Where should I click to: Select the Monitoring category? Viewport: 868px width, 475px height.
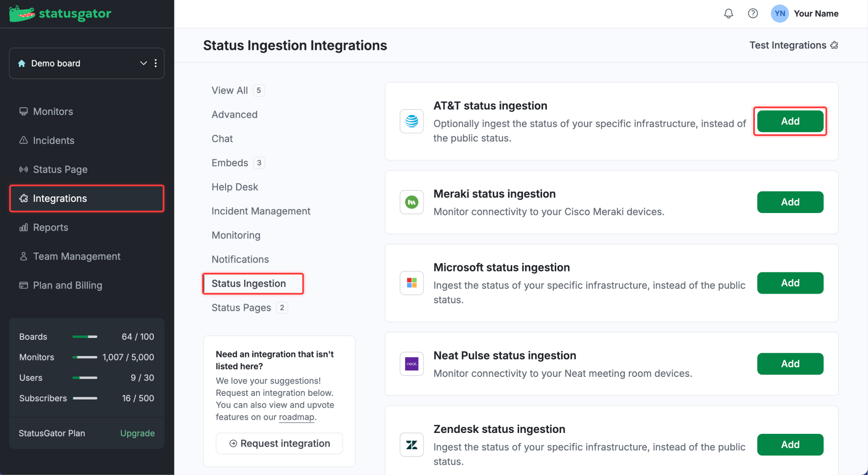tap(236, 235)
